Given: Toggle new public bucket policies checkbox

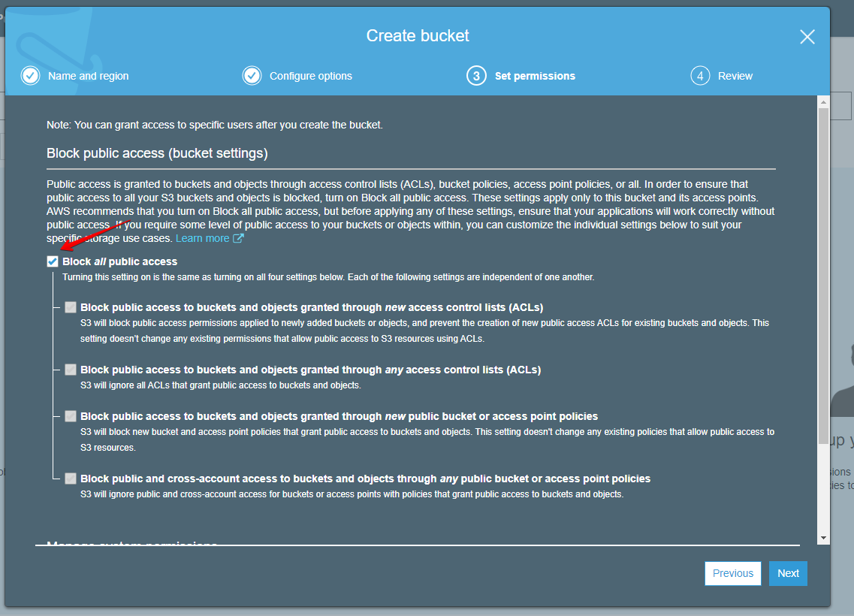Looking at the screenshot, I should (71, 416).
